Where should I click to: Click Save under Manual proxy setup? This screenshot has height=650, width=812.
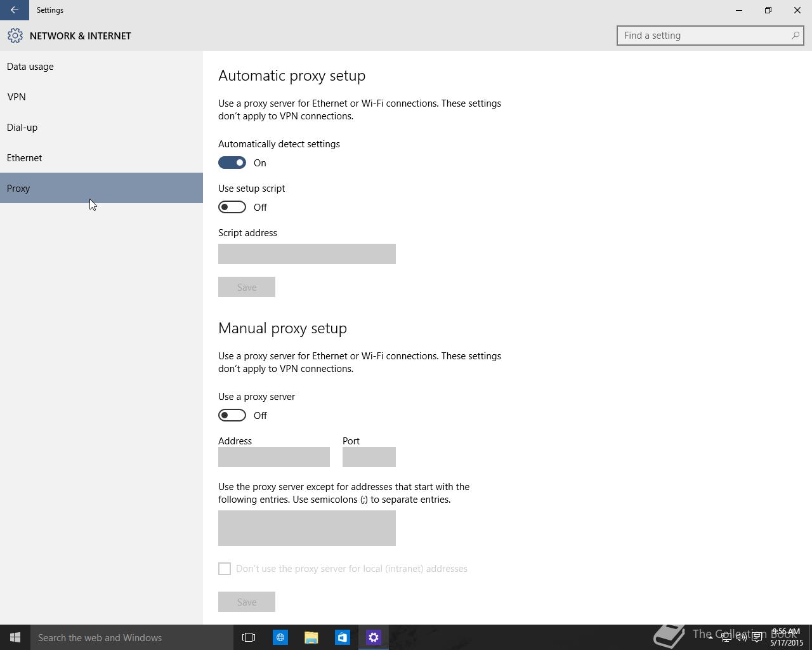(247, 602)
